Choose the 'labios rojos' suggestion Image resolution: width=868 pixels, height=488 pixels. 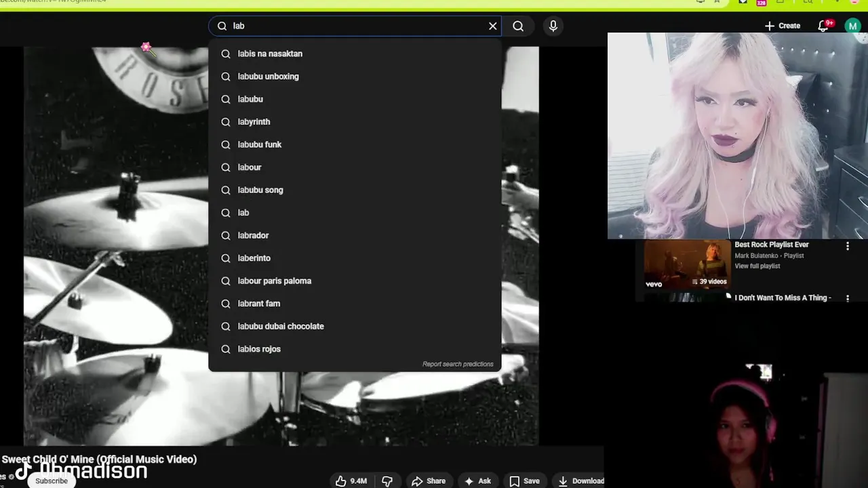[355, 349]
